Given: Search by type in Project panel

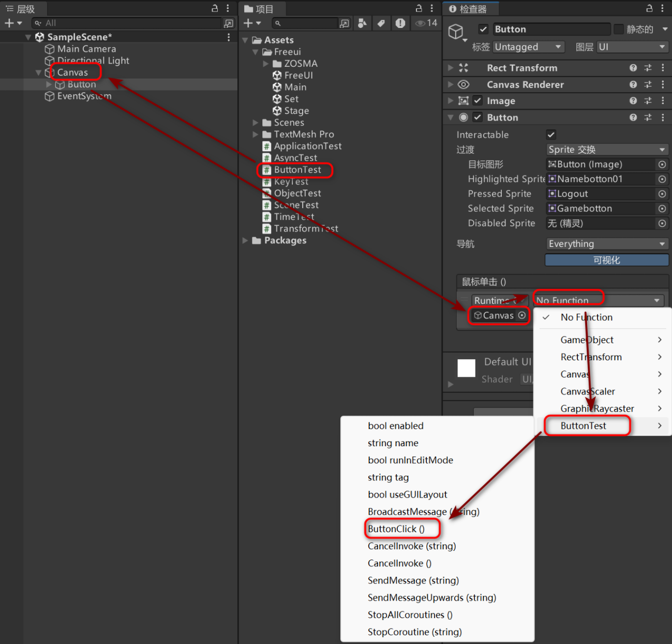Looking at the screenshot, I should pos(363,23).
